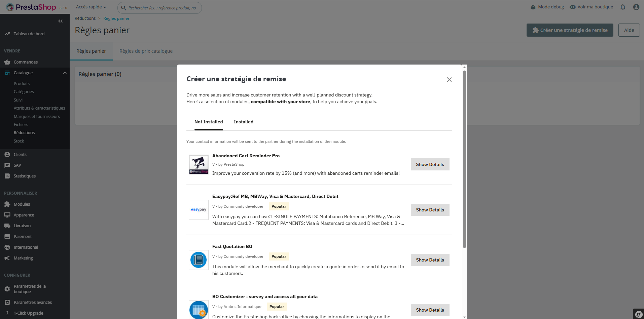Click Abandoned Cart Reminder Pro thumbnail
The height and width of the screenshot is (319, 644).
tap(199, 164)
